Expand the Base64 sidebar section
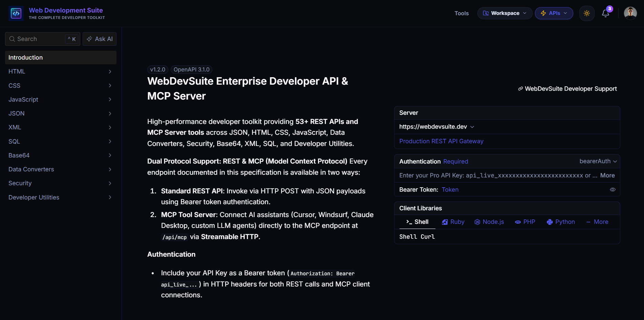644x320 pixels. click(x=61, y=155)
